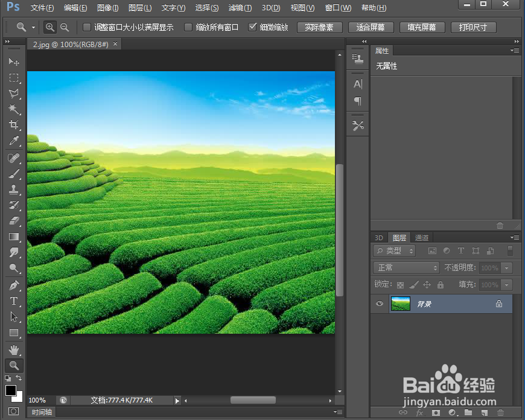Select the Rectangular Marquee tool

(14, 78)
